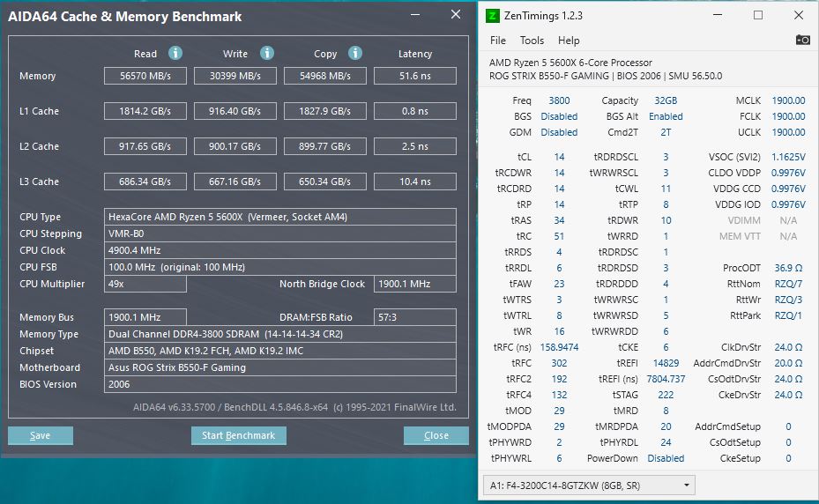819x504 pixels.
Task: Select L2 Cache Write 900.17 GB/s
Action: tap(235, 146)
